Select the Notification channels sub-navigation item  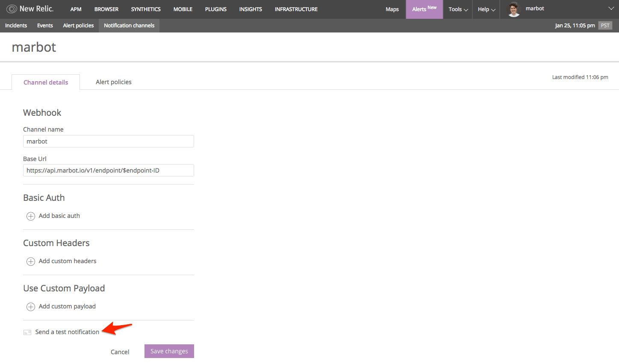(129, 26)
